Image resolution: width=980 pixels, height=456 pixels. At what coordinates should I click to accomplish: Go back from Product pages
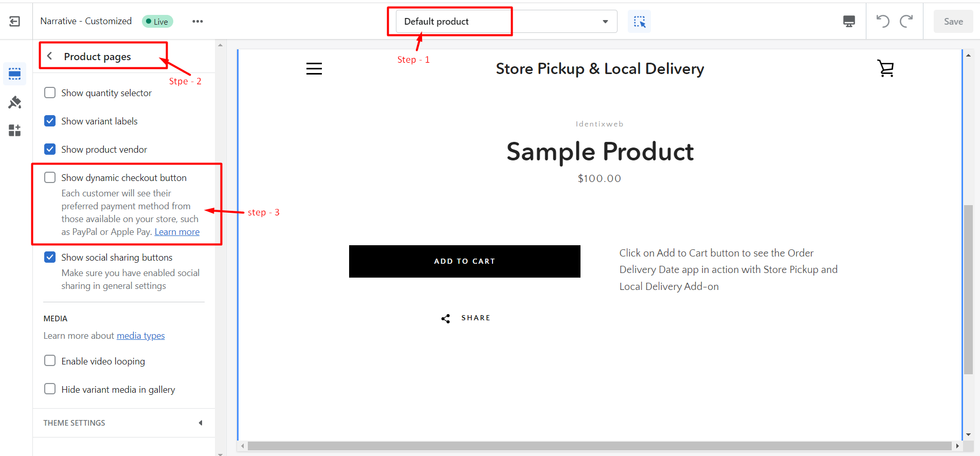[x=49, y=56]
